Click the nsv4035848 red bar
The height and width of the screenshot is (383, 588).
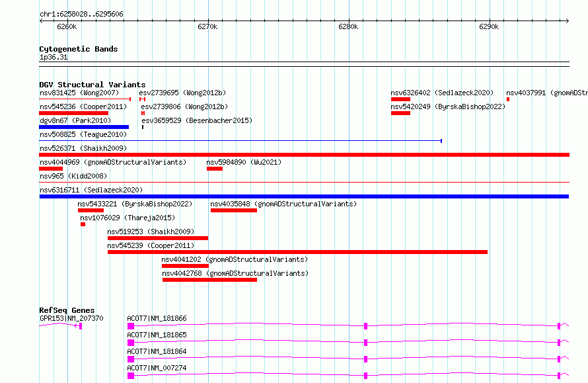tap(234, 210)
